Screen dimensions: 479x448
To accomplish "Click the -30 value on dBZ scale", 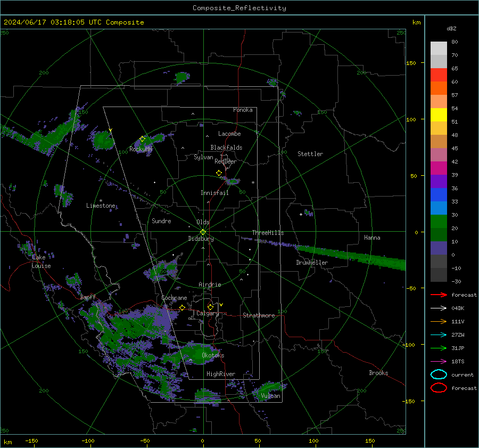I will 456,281.
